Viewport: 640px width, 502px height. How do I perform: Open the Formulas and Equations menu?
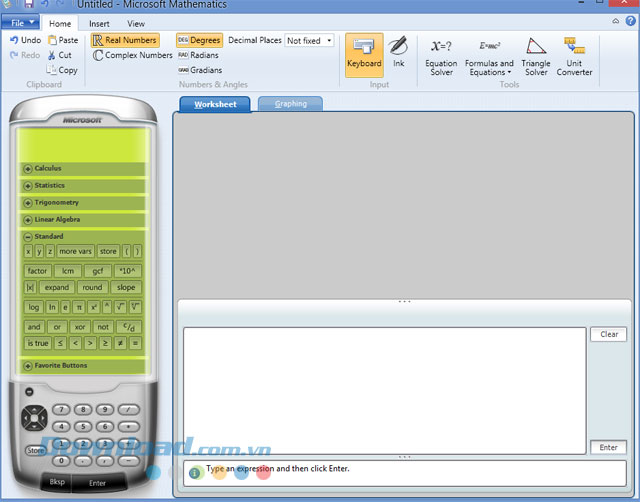coord(489,56)
